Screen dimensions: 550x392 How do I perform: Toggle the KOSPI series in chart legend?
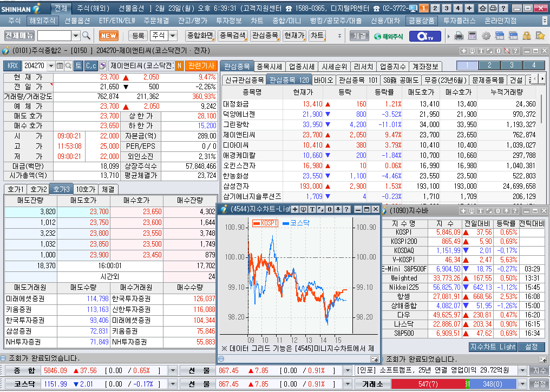(265, 223)
